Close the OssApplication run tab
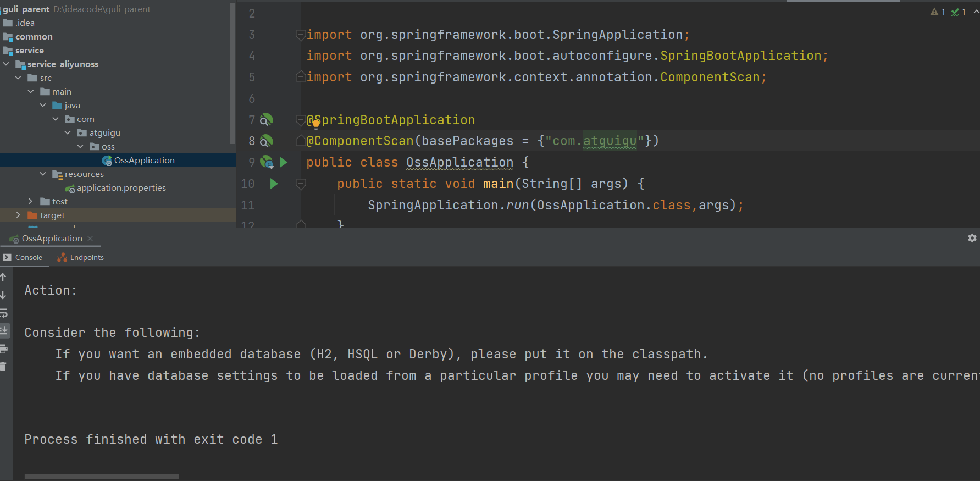Screen dimensions: 980x481 (x=90, y=238)
